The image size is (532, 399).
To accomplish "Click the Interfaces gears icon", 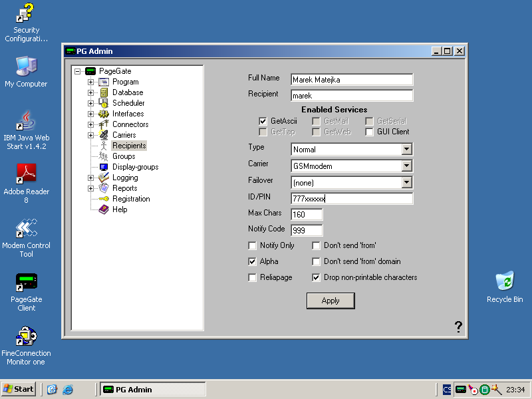I will click(x=104, y=114).
